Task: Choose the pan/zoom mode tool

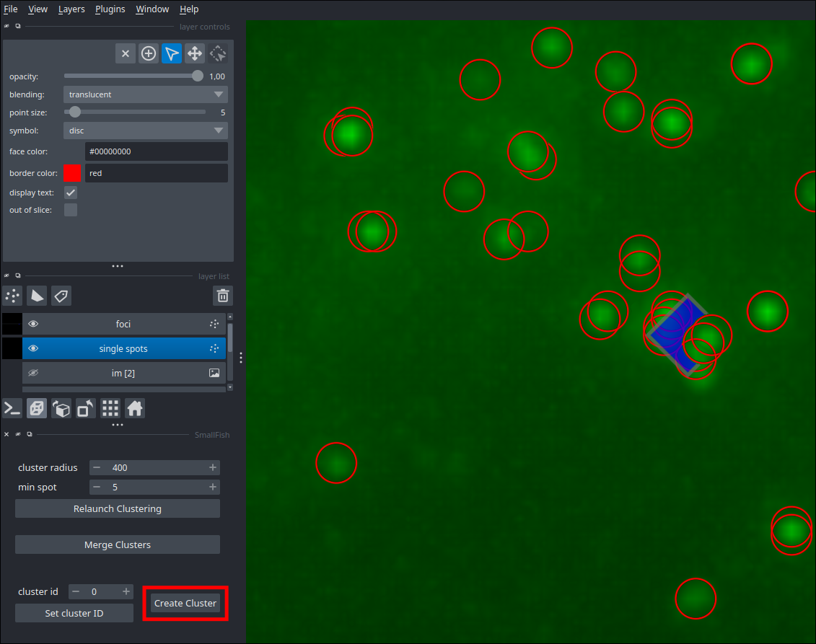Action: pos(195,53)
